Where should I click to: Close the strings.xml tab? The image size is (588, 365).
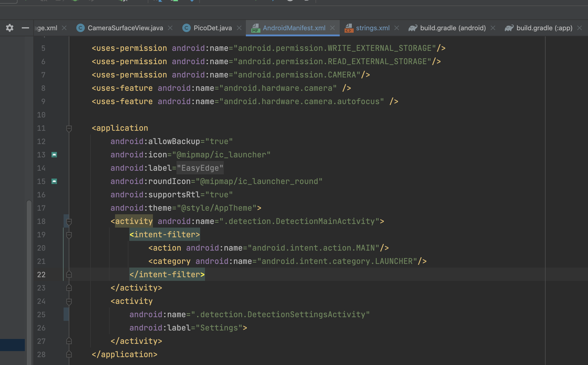click(x=397, y=28)
